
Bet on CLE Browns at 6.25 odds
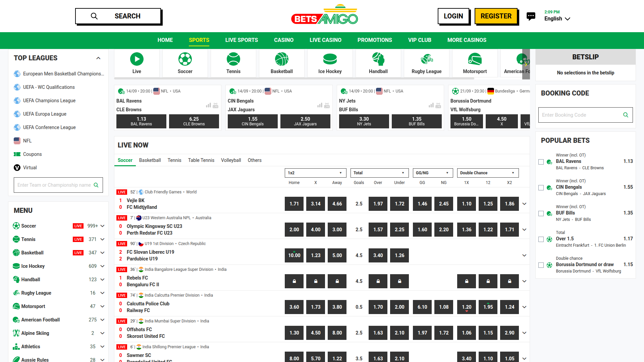click(194, 121)
